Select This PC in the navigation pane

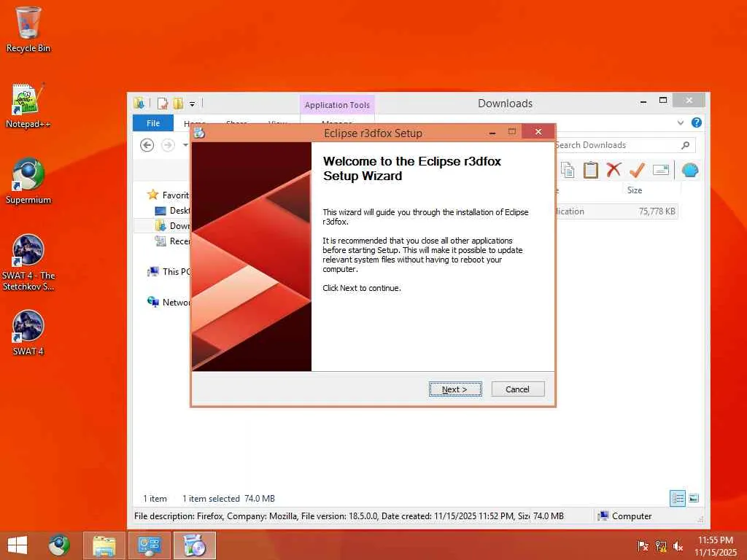tap(169, 271)
